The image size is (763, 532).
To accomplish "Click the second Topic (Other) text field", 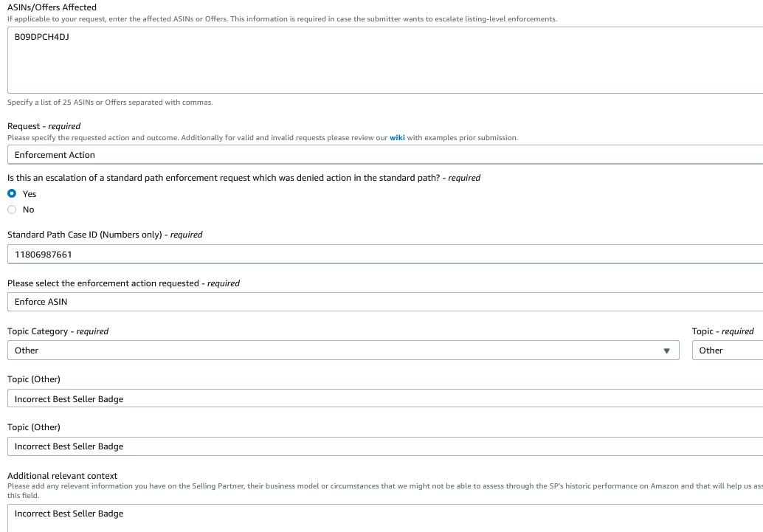I will point(384,446).
